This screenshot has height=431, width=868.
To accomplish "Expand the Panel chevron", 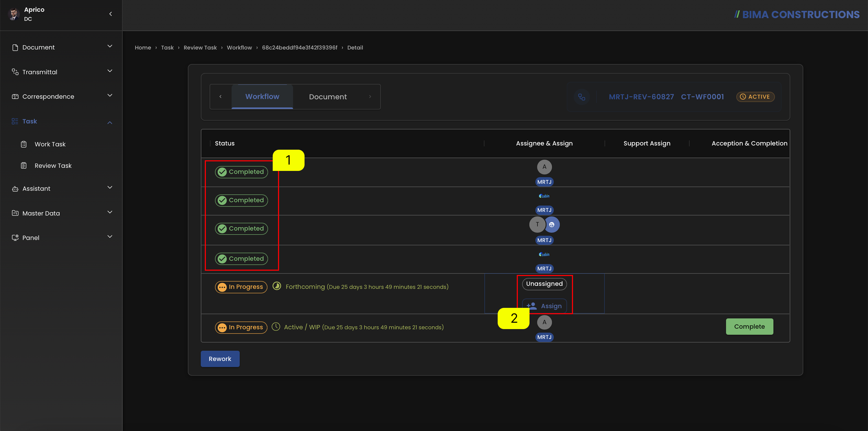I will click(x=110, y=236).
